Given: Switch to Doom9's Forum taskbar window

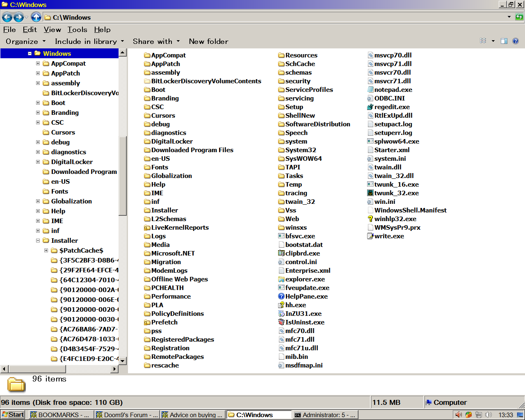Looking at the screenshot, I should (127, 415).
